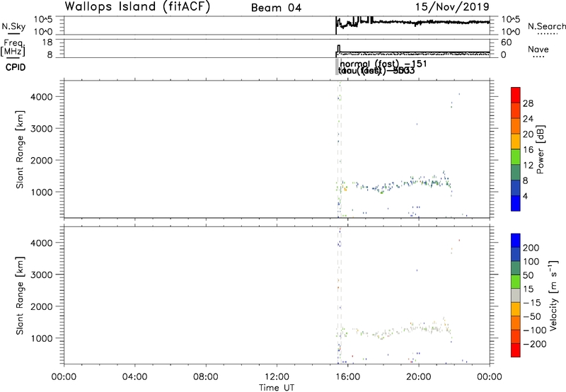Click the Slant Range label of the velocity panel
The width and height of the screenshot is (566, 392).
click(20, 296)
